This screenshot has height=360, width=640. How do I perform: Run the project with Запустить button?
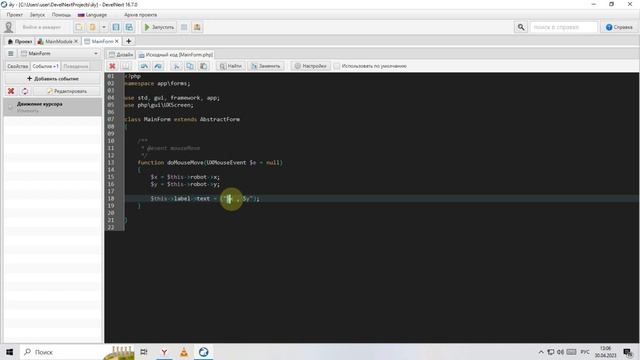(159, 27)
